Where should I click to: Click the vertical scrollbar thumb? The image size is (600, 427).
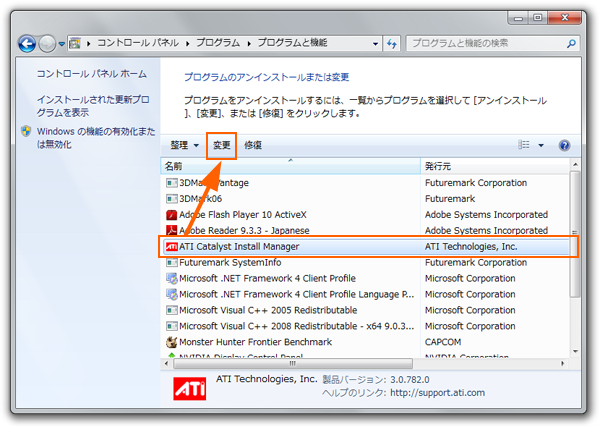coord(575,234)
